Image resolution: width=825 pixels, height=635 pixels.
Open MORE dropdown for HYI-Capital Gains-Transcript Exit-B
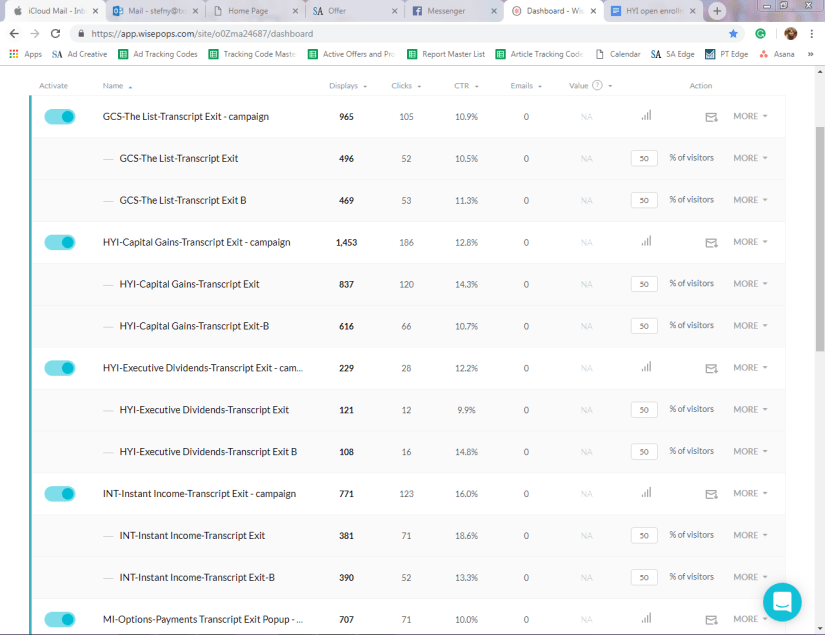750,326
